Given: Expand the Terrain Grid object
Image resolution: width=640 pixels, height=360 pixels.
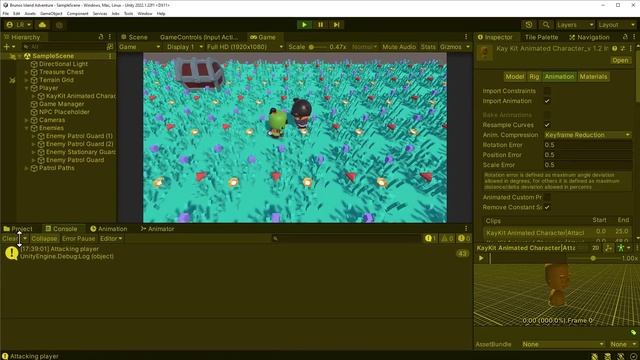Looking at the screenshot, I should [27, 80].
